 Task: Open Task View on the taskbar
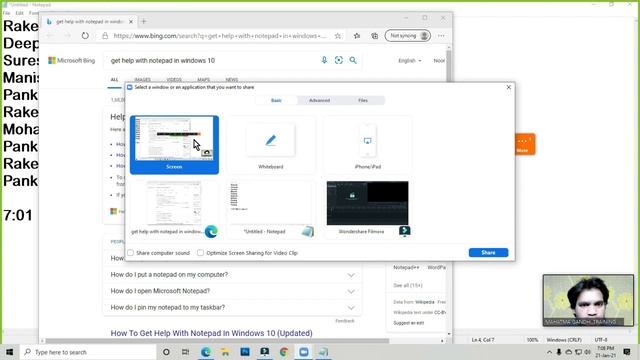[x=185, y=352]
